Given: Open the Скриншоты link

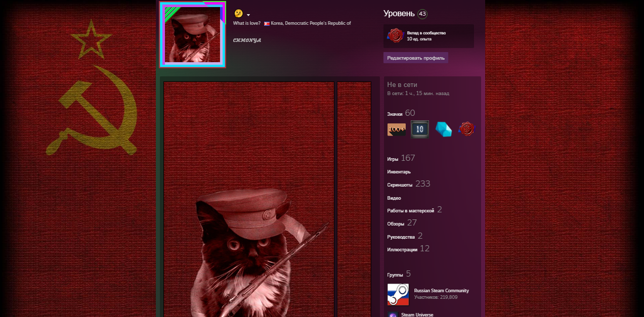Looking at the screenshot, I should click(x=400, y=185).
